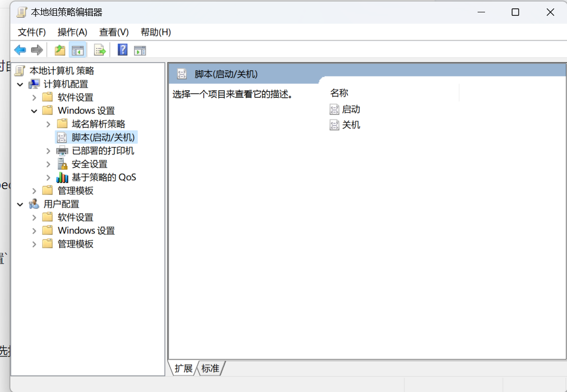Expand the 已部署的打印机 node
567x392 pixels.
(48, 151)
